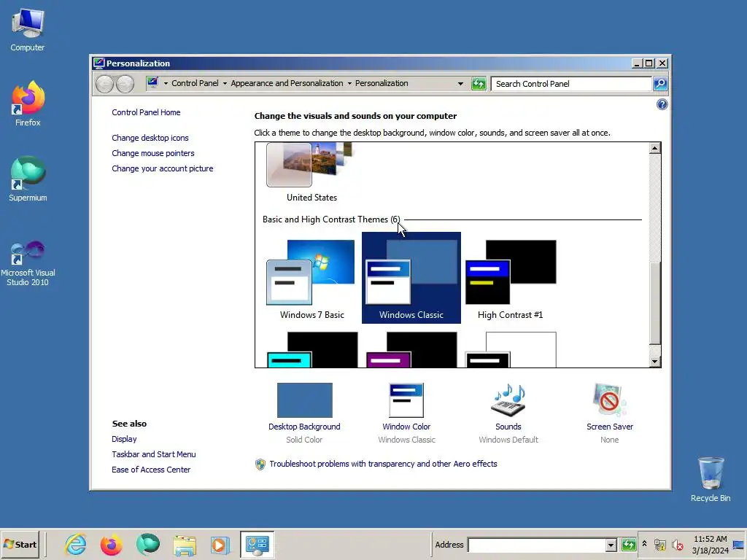The width and height of the screenshot is (747, 560).
Task: Open the Computer desktop icon
Action: pos(28,29)
